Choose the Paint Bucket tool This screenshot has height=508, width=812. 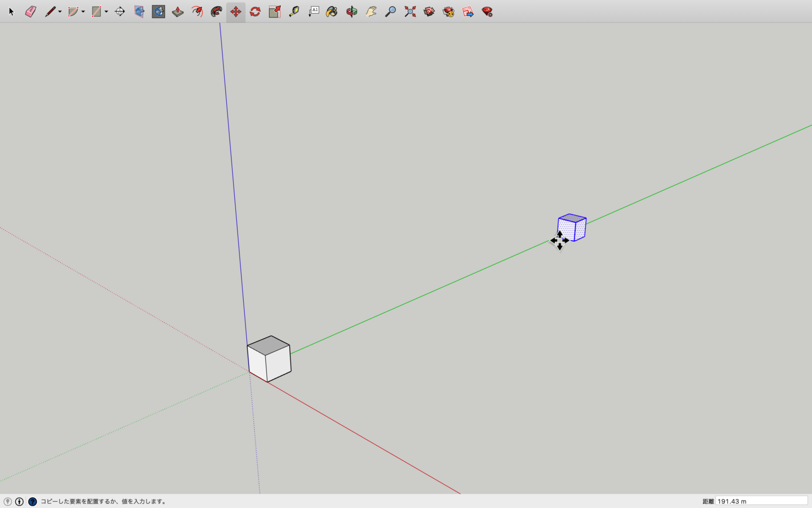pyautogui.click(x=331, y=12)
